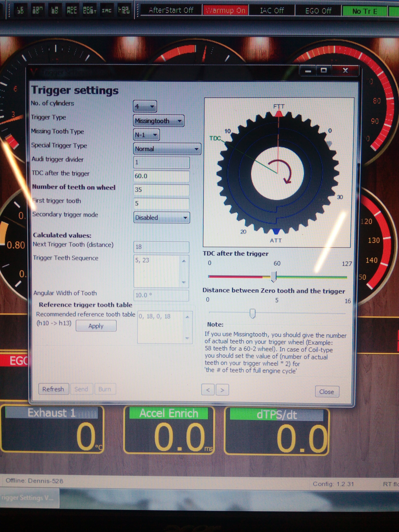Click the First trigger tooth field
Viewport: 399px width, 532px height.
click(161, 203)
